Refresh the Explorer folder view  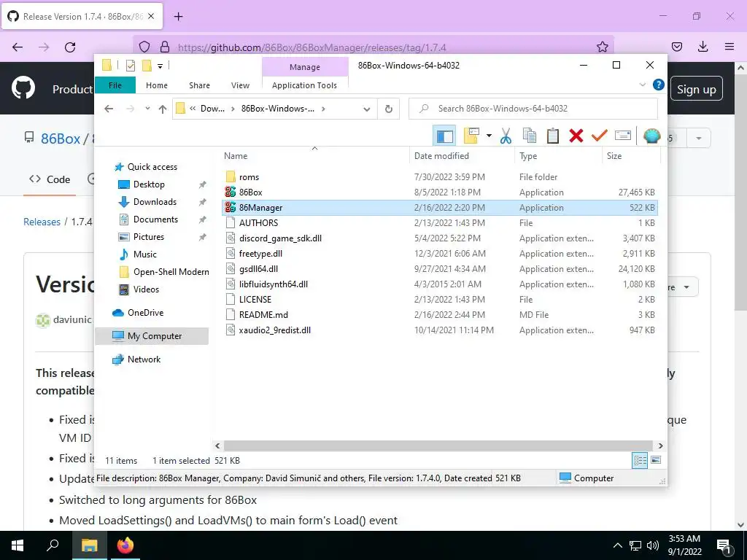coord(389,109)
